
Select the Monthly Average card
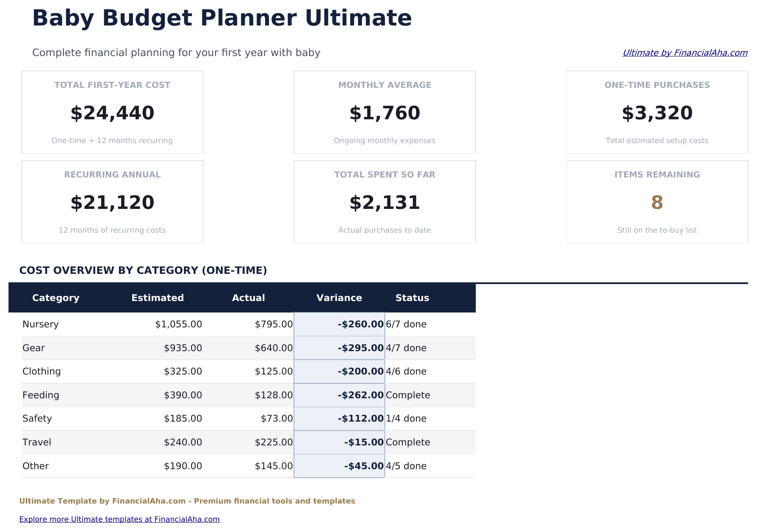pyautogui.click(x=384, y=112)
